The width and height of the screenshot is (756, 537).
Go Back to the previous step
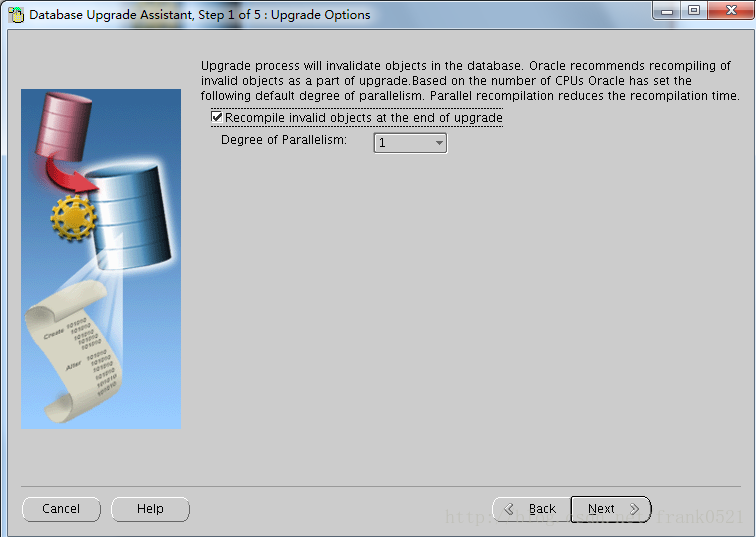point(532,509)
